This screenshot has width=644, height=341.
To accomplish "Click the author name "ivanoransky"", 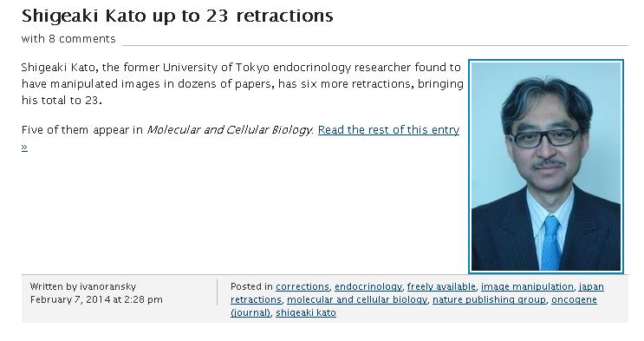I will pyautogui.click(x=107, y=286).
